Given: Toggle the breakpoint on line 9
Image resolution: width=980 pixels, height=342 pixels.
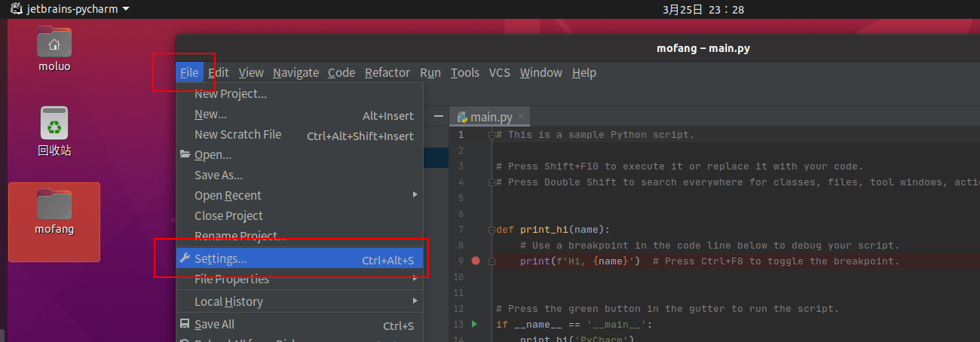Looking at the screenshot, I should click(476, 261).
